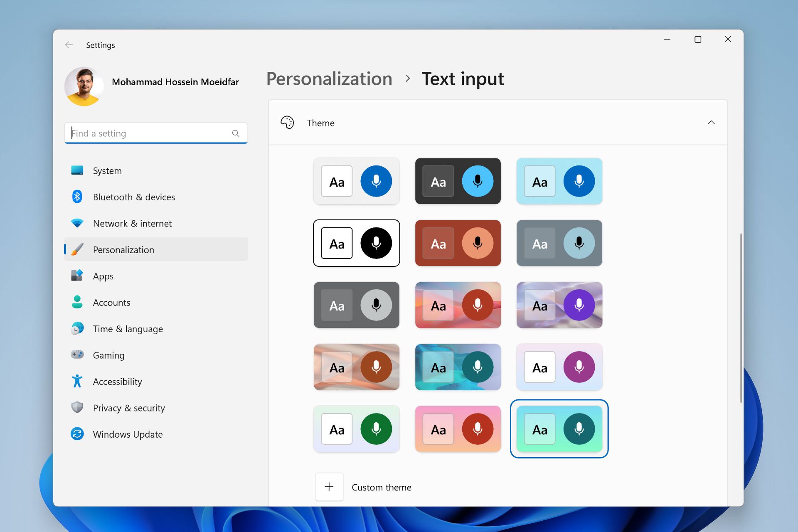
Task: Select the slate blue-gray theme swatch
Action: [x=559, y=243]
